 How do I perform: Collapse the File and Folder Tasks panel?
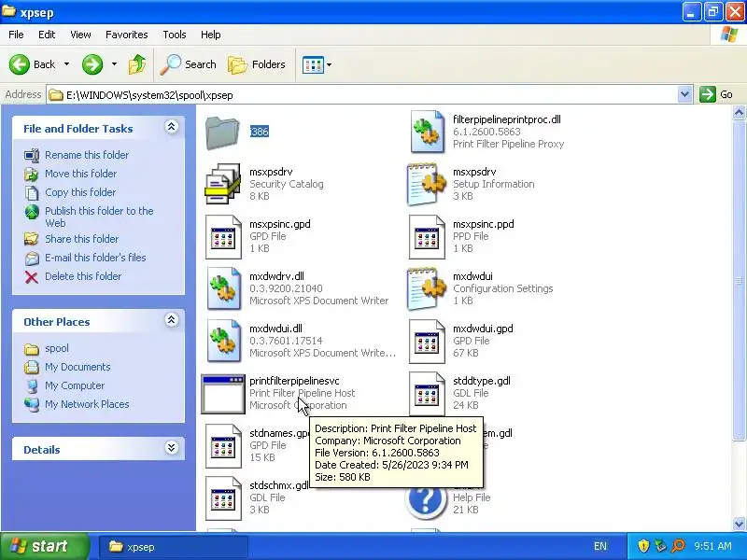point(172,126)
